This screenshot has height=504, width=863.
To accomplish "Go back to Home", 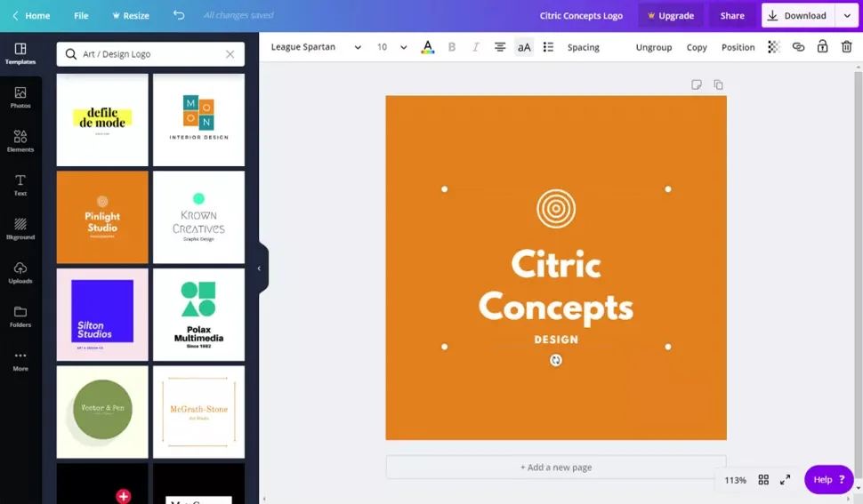I will (x=31, y=15).
